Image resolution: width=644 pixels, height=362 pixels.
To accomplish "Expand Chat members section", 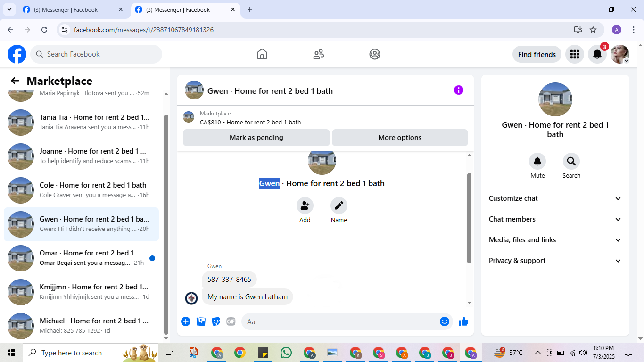I will click(555, 219).
